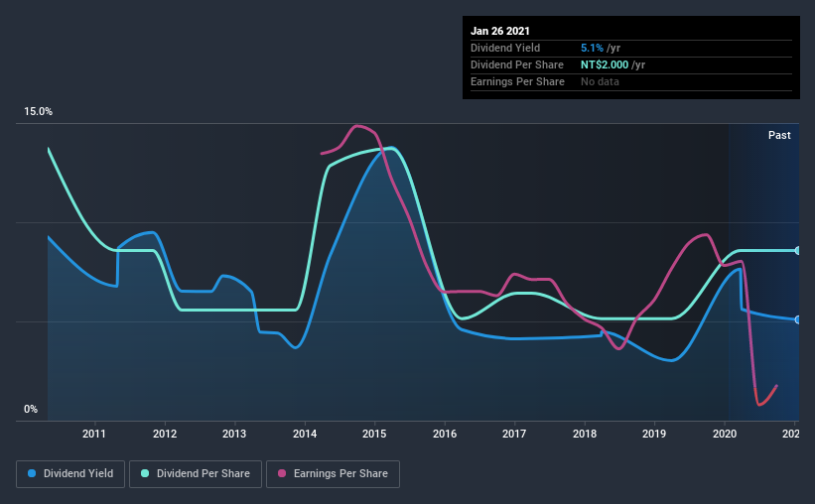Click the tooltip Dividend Per Share row label
This screenshot has height=504, width=815.
516,64
